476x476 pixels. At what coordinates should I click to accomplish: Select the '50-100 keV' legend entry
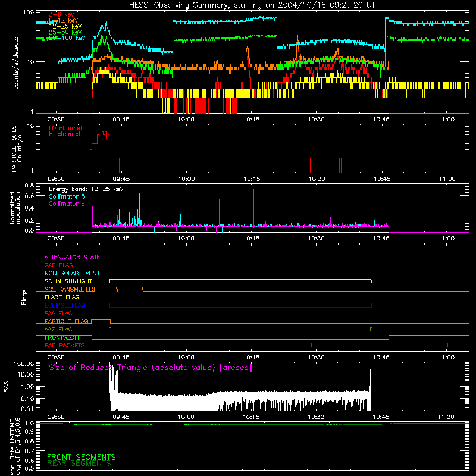click(67, 38)
